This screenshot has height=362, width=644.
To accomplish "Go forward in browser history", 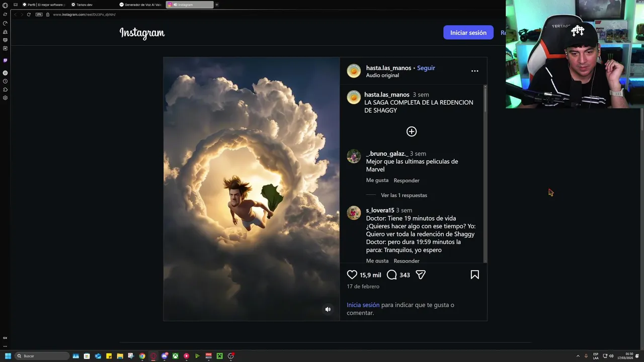I will coord(22,15).
